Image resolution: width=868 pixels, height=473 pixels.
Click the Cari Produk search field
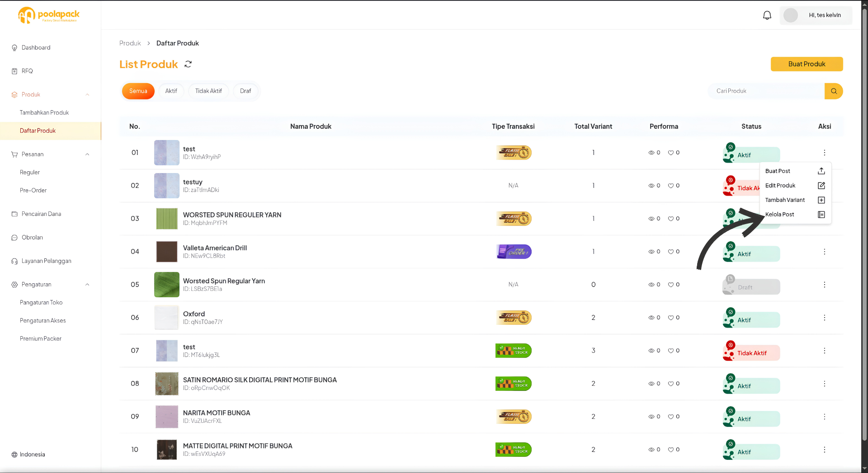pyautogui.click(x=767, y=91)
